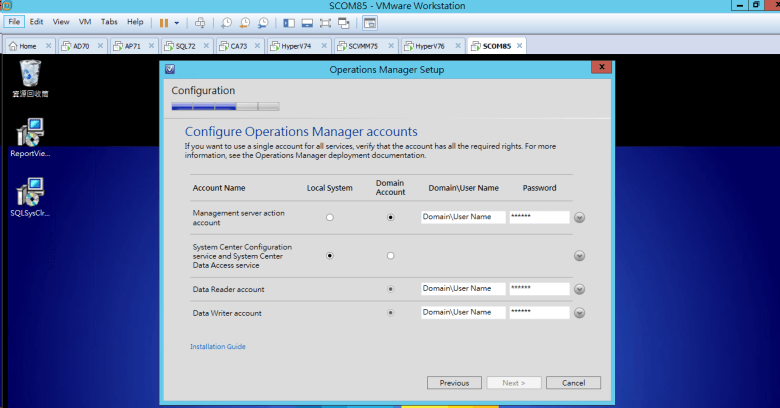Open the Recycle Bin desktop icon
780x408 pixels.
(31, 73)
